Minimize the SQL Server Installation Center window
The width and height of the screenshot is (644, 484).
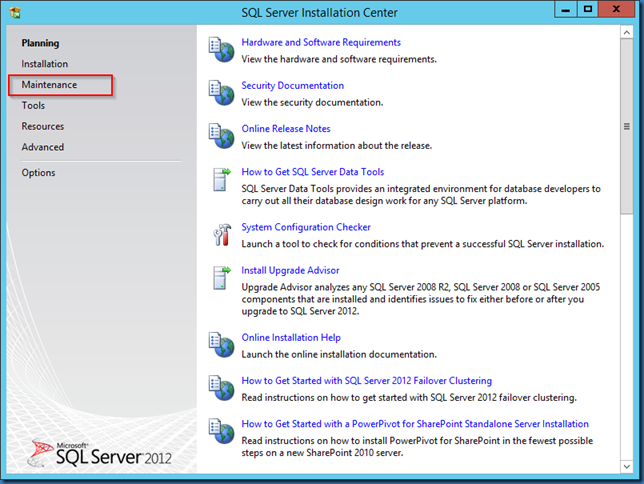pos(566,9)
